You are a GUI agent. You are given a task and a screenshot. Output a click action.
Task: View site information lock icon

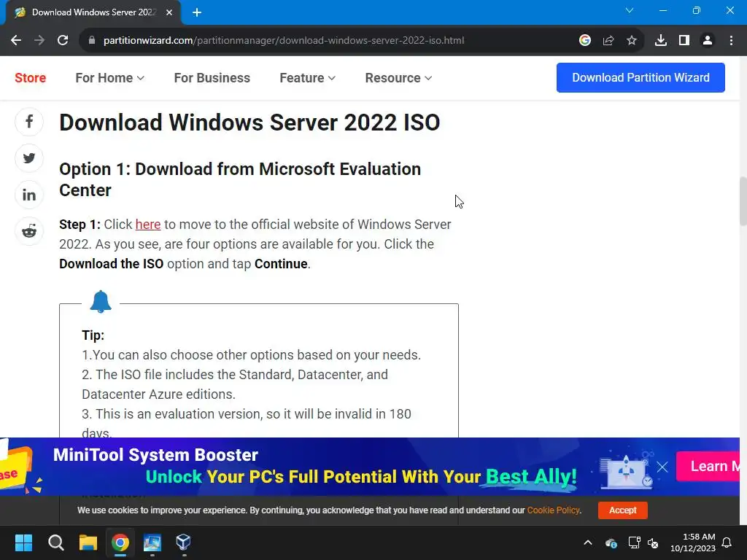point(91,41)
